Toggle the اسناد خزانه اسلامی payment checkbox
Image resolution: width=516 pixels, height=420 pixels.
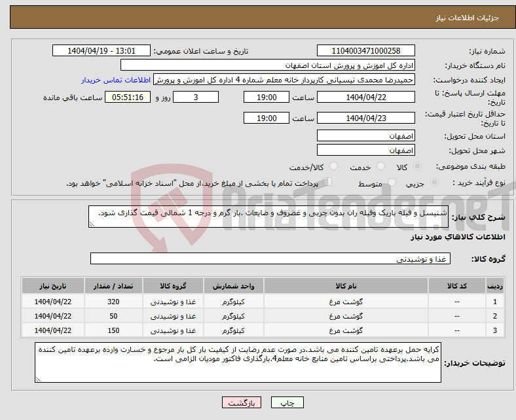click(x=328, y=182)
